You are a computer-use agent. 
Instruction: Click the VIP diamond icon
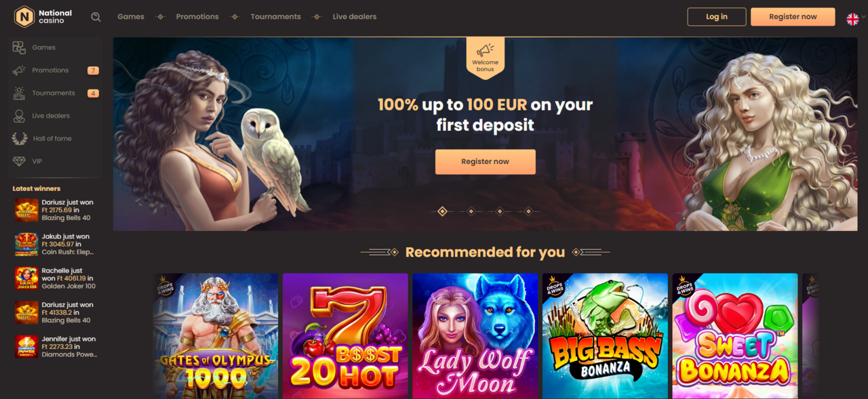point(19,161)
